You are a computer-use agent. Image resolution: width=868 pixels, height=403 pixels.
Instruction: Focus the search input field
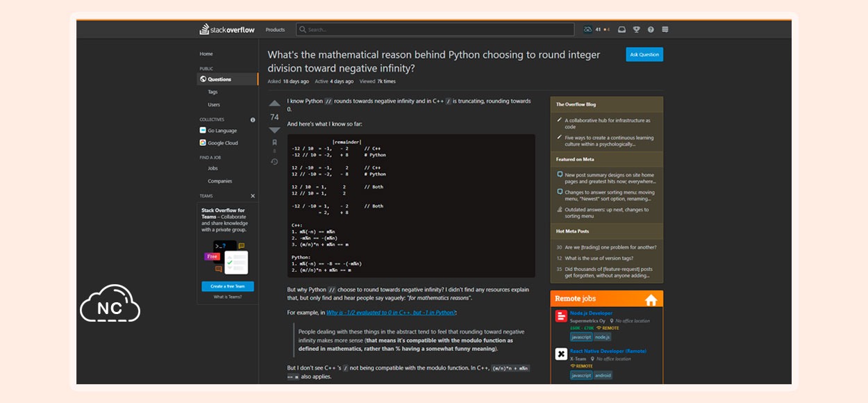(x=435, y=30)
